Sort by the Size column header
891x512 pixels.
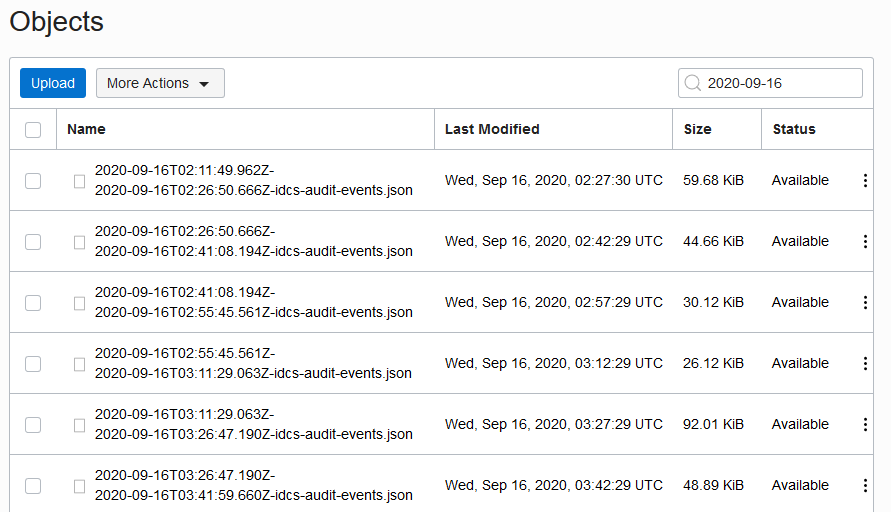click(697, 129)
